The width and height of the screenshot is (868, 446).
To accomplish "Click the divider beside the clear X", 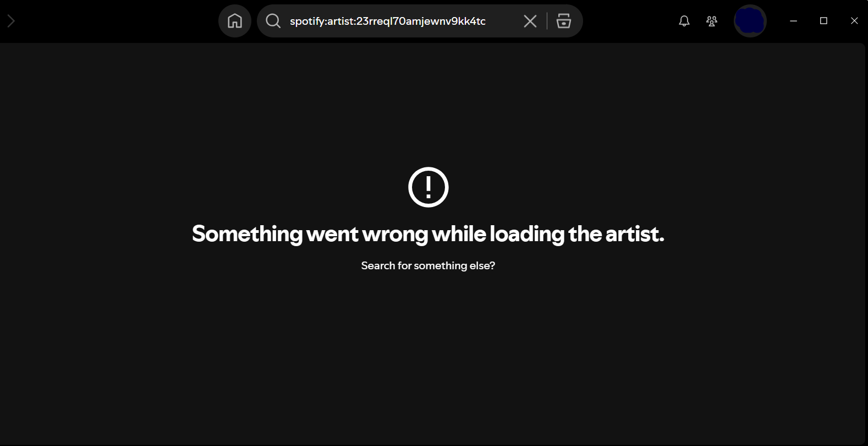I will tap(547, 21).
